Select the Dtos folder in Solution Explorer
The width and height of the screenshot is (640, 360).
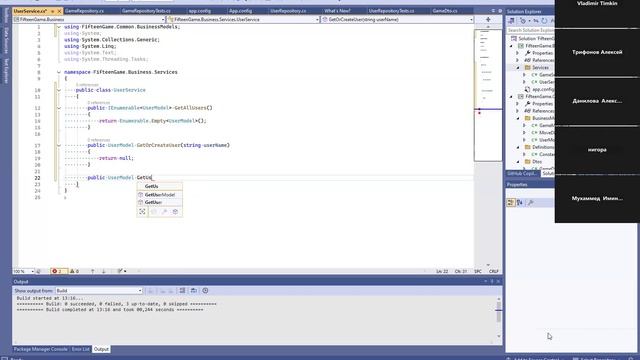coord(537,162)
